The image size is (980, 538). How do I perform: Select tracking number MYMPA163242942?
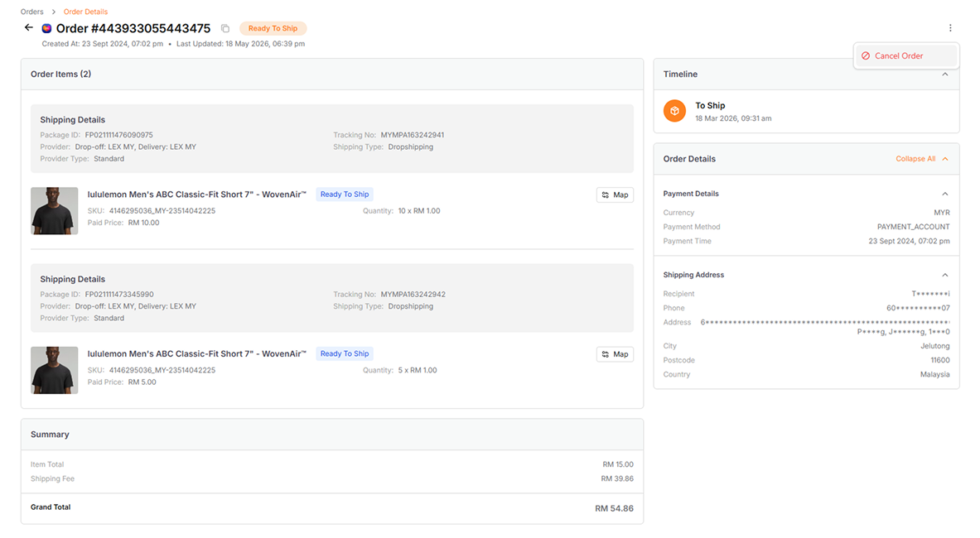[413, 295]
